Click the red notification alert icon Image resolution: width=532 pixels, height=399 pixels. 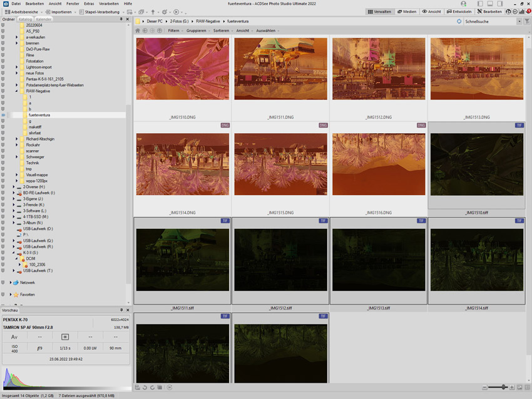click(x=528, y=11)
